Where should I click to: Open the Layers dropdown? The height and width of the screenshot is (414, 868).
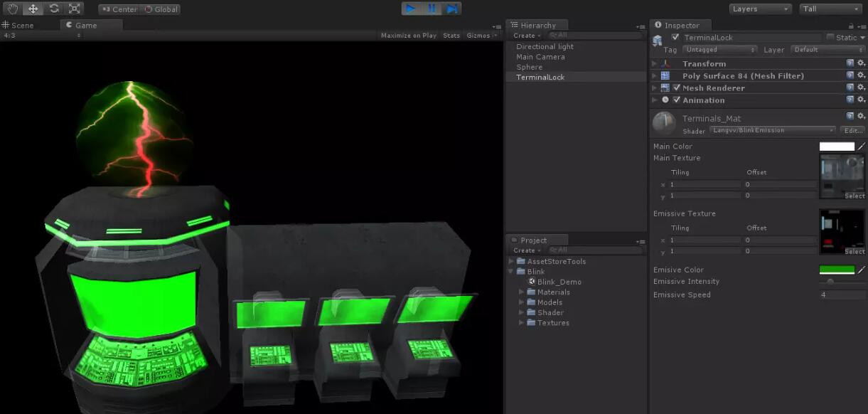pos(760,9)
